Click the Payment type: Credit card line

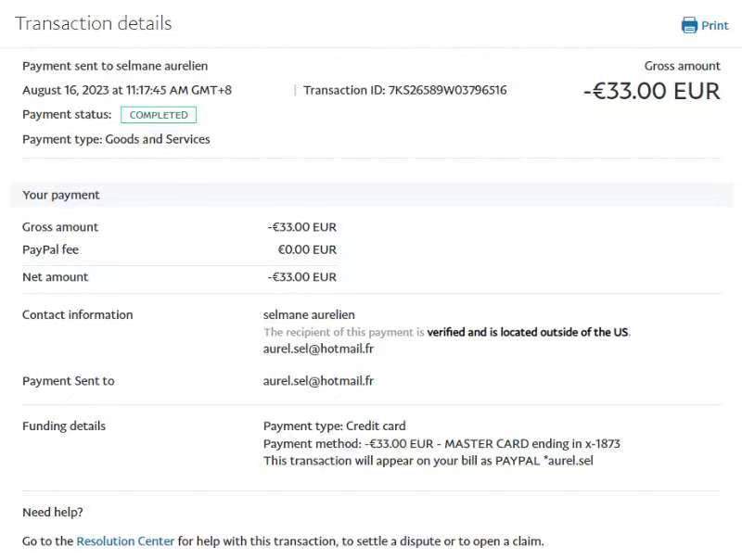click(x=334, y=426)
